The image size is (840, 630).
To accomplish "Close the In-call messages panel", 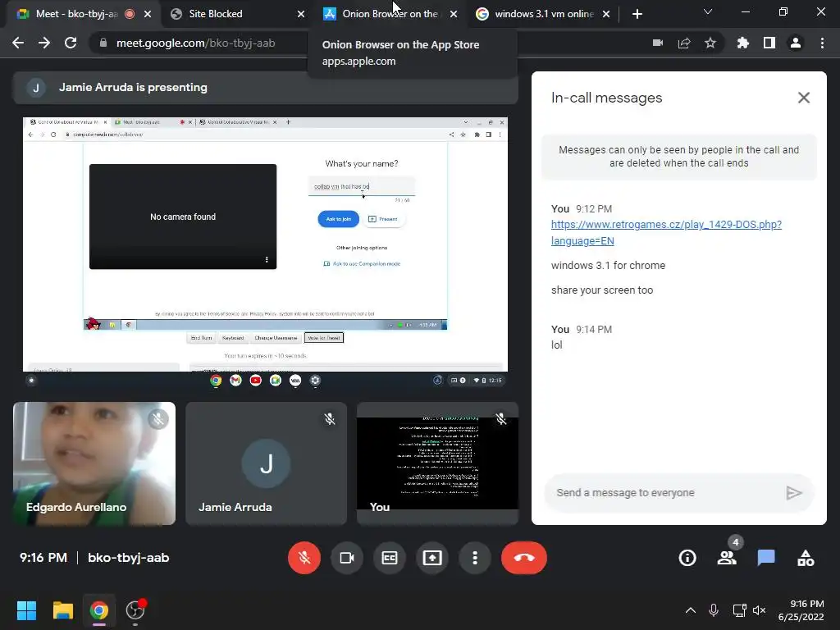I will click(804, 98).
